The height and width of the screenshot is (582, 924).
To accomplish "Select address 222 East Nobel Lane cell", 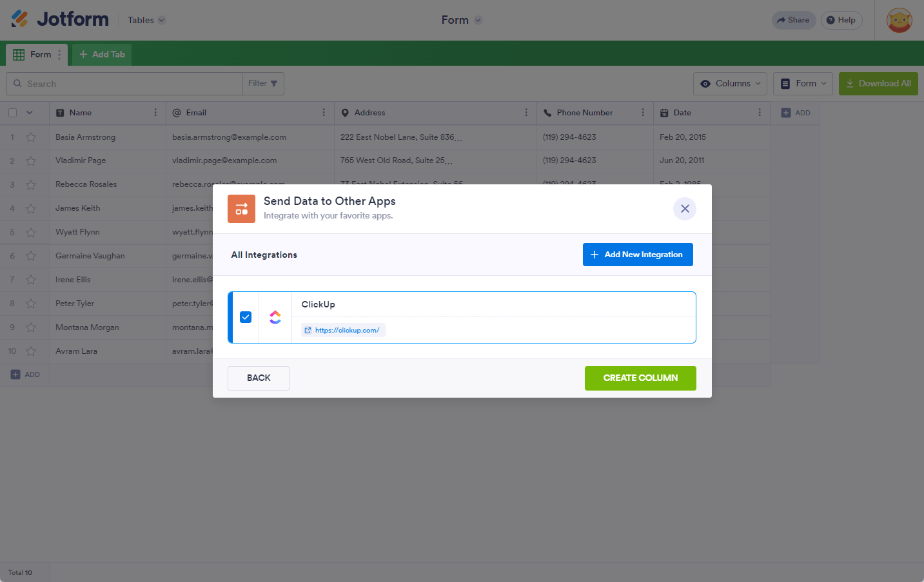I will tap(436, 137).
